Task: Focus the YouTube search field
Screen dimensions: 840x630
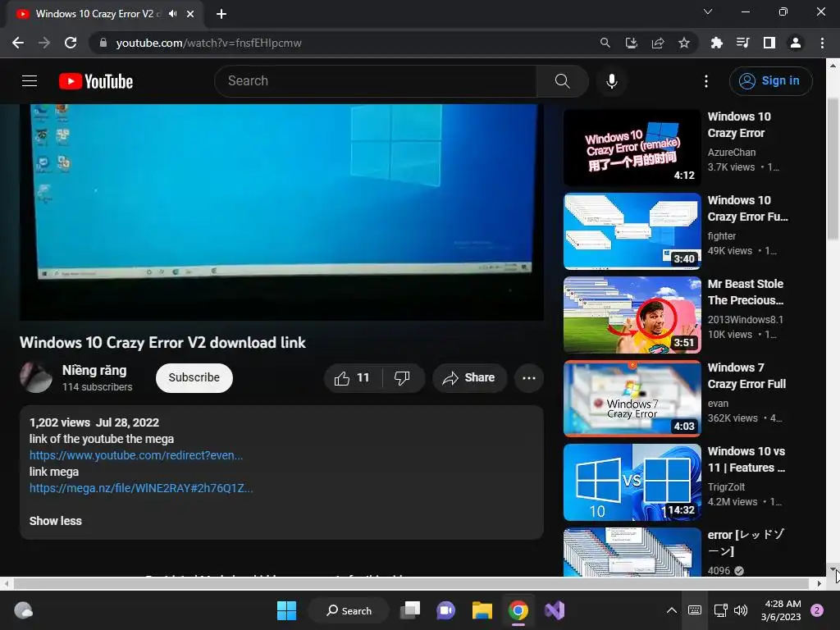Action: 375,81
